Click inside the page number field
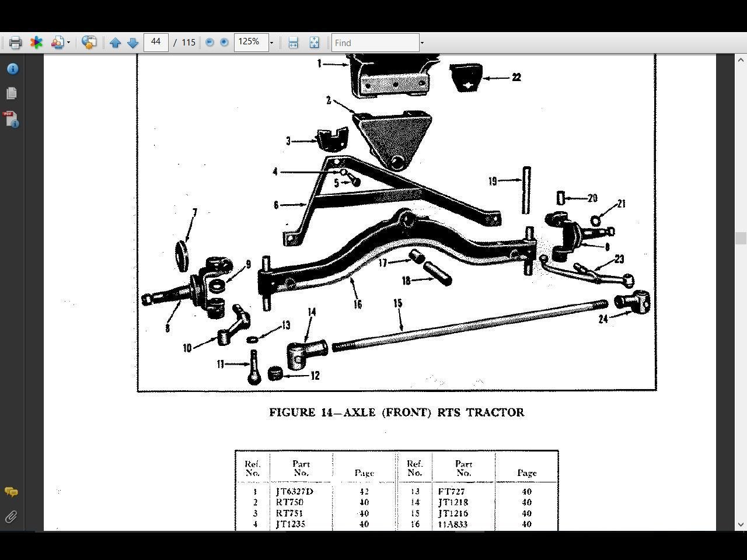 pos(156,42)
